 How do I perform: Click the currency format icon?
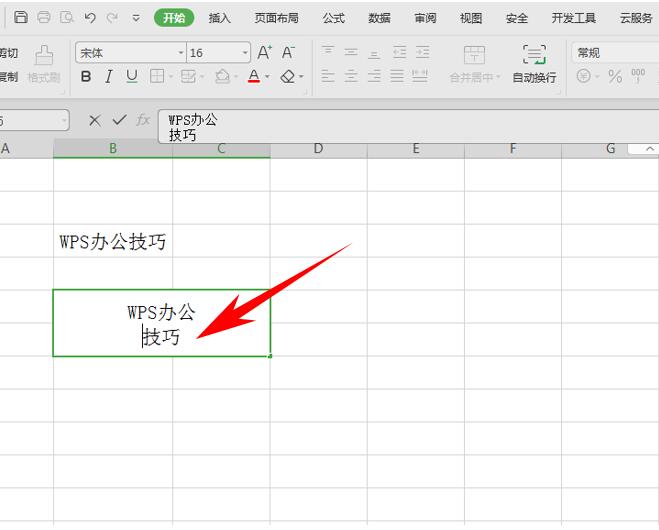pyautogui.click(x=583, y=76)
